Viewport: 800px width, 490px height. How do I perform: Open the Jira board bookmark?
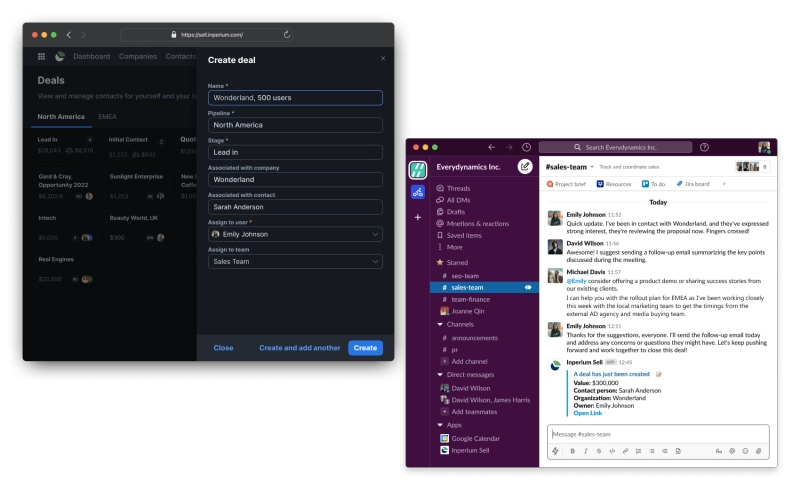click(693, 184)
